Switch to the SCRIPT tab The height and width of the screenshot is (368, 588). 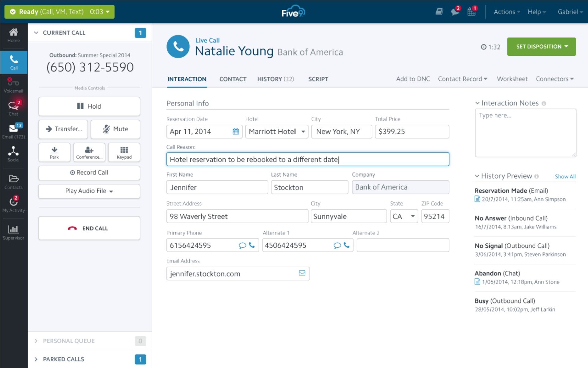[318, 79]
